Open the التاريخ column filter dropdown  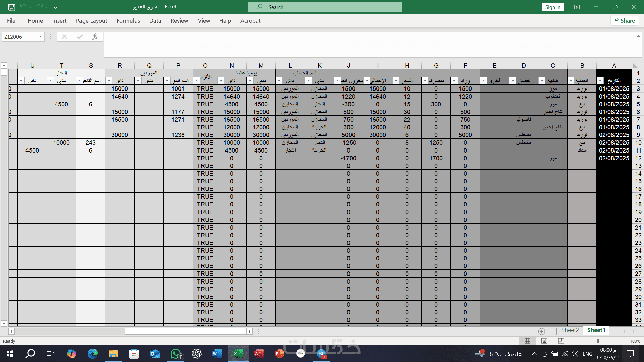point(600,81)
